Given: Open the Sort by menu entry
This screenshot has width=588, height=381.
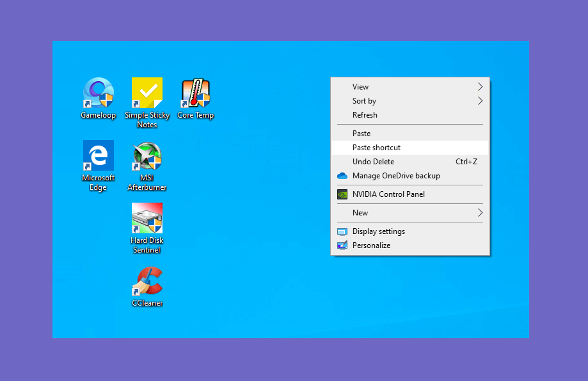Looking at the screenshot, I should pyautogui.click(x=410, y=101).
